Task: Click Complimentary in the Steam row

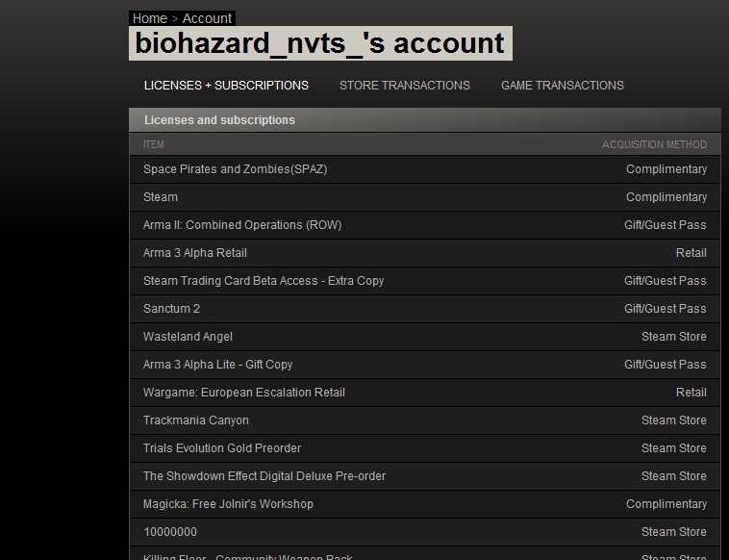Action: click(666, 197)
